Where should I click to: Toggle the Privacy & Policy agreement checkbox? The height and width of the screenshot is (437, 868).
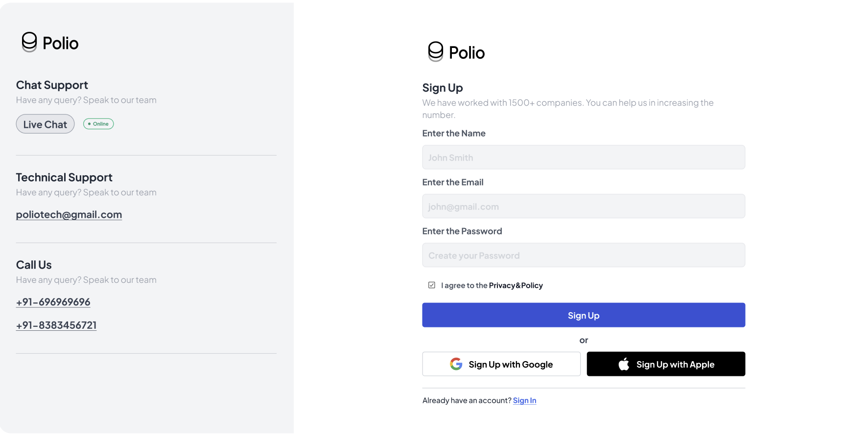[x=432, y=285]
